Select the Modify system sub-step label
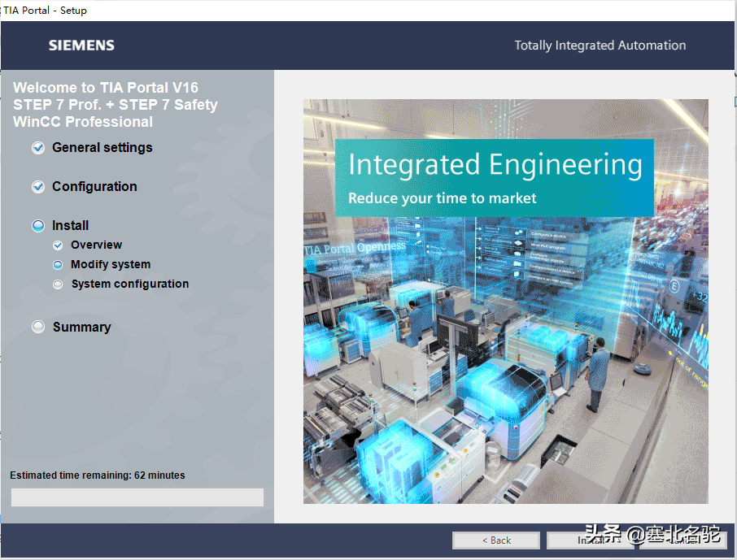Screen dimensions: 737x560 (x=111, y=264)
